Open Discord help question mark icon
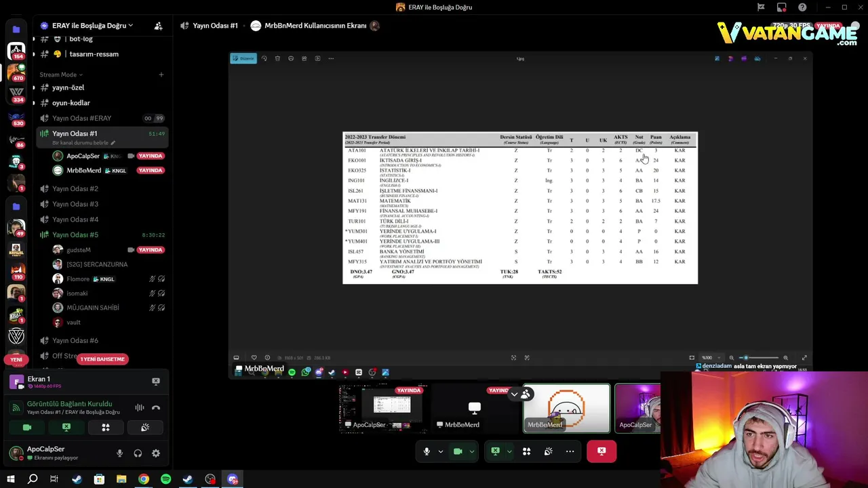The height and width of the screenshot is (488, 868). pos(802,7)
